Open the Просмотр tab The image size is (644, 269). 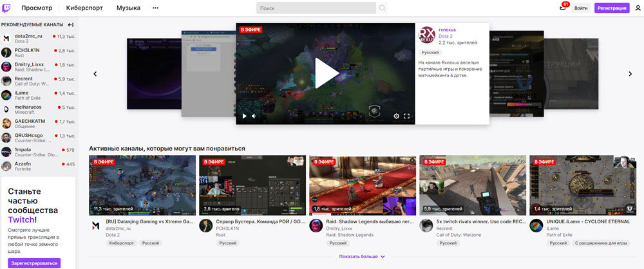[37, 8]
